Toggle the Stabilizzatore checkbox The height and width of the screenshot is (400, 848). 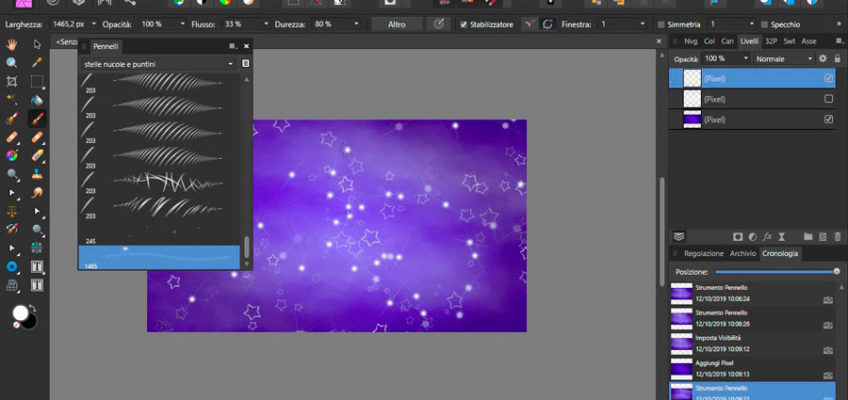(x=463, y=25)
